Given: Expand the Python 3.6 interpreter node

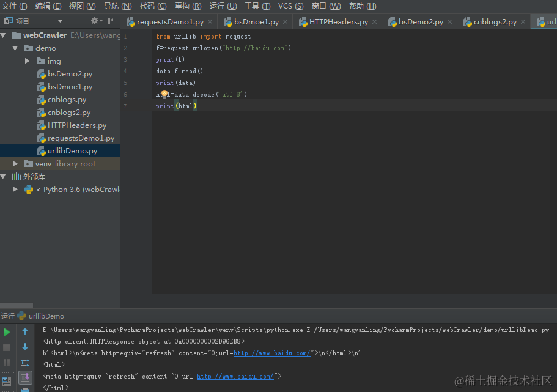Looking at the screenshot, I should [x=15, y=189].
